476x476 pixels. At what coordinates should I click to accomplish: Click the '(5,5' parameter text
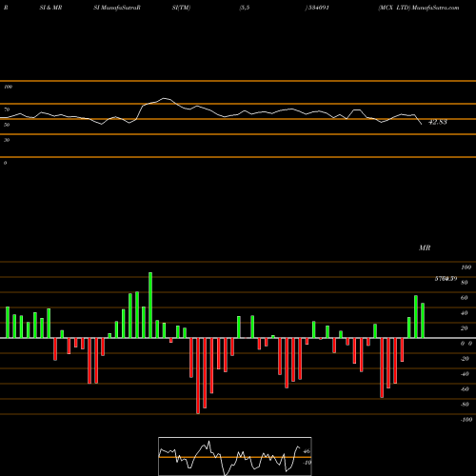click(x=245, y=8)
